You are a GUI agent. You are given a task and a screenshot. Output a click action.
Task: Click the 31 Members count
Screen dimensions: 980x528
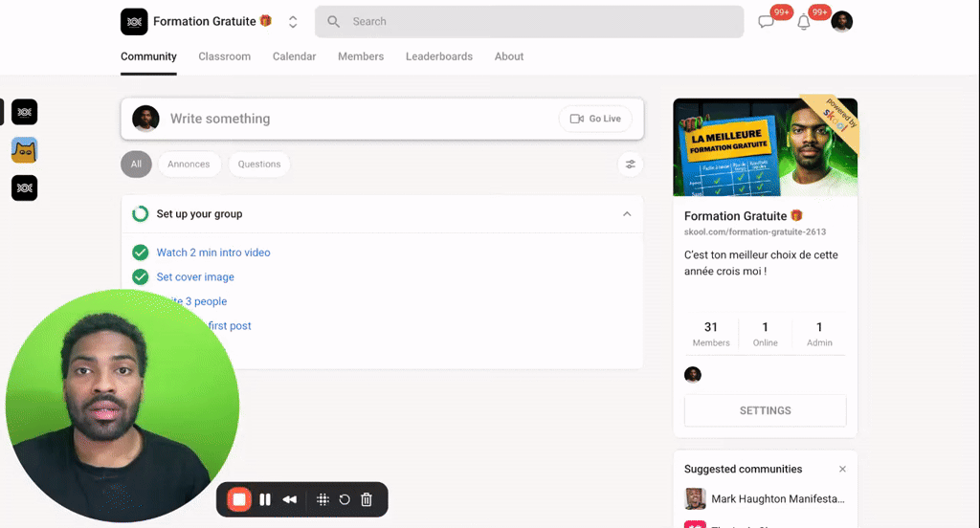(711, 334)
